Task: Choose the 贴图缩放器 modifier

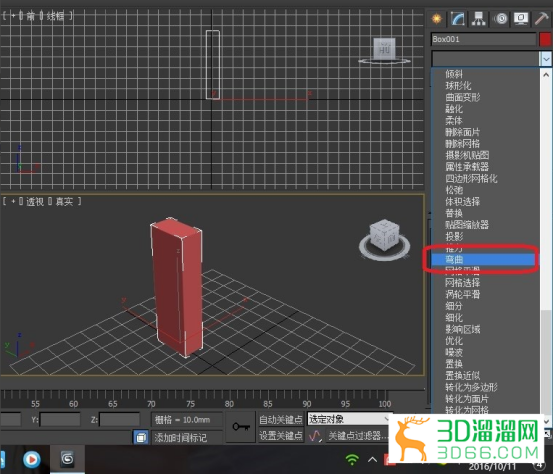Action: point(467,225)
